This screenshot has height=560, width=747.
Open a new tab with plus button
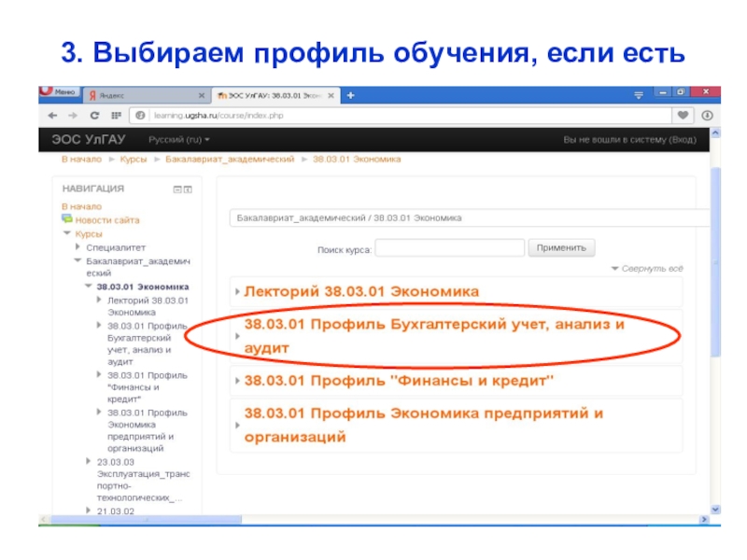349,94
